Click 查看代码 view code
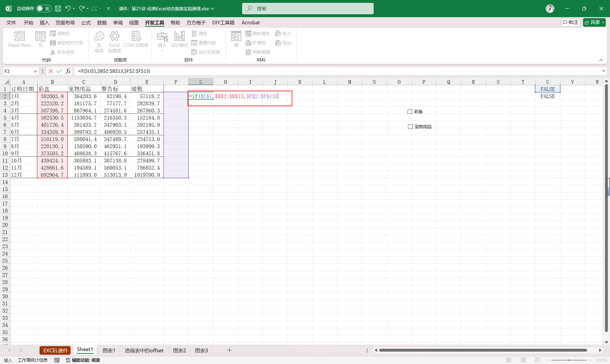Screen dimensions: 610x364 [203, 42]
